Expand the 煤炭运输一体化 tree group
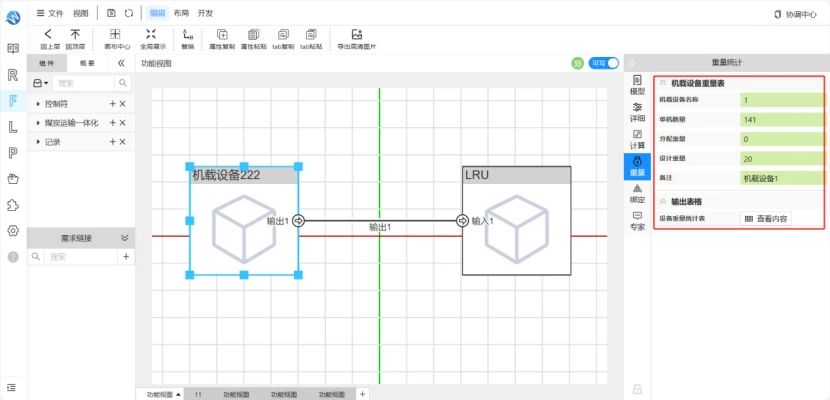Image resolution: width=830 pixels, height=400 pixels. (x=38, y=123)
